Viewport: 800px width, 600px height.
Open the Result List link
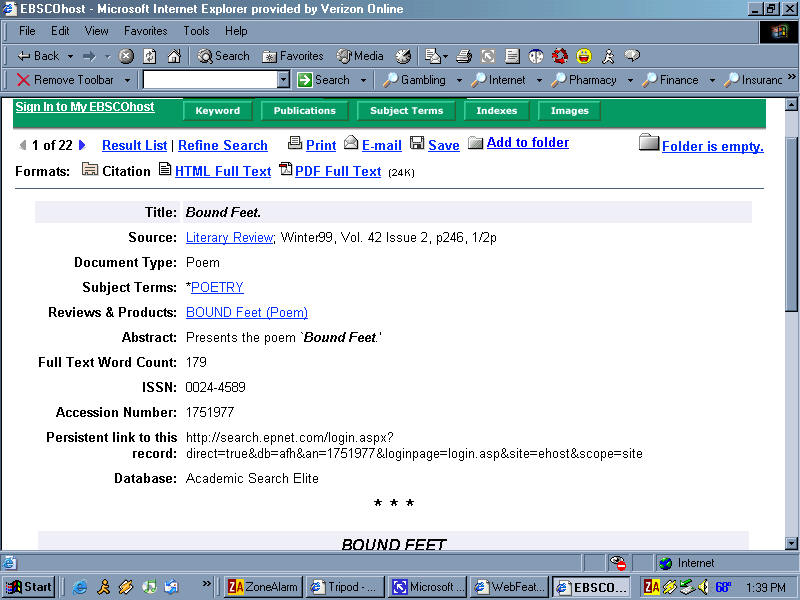[135, 145]
